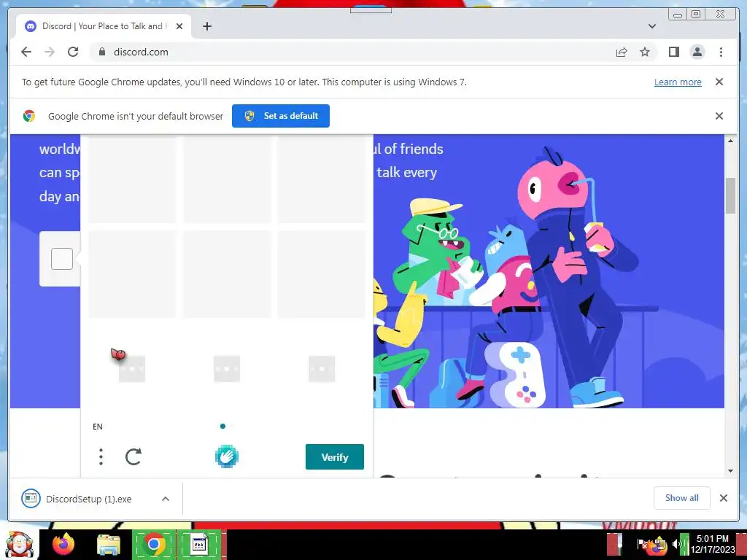Viewport: 747px width, 560px height.
Task: Open the Santa Start button
Action: [19, 544]
